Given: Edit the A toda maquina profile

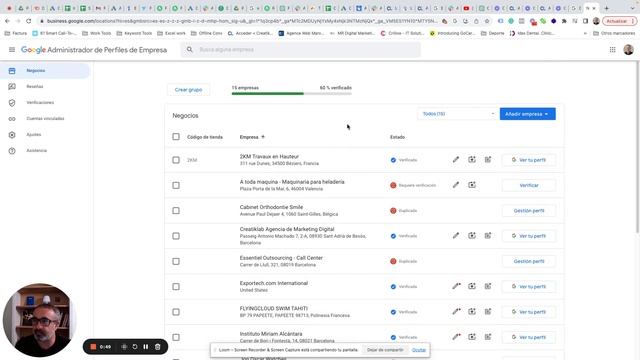Looking at the screenshot, I should coord(456,185).
